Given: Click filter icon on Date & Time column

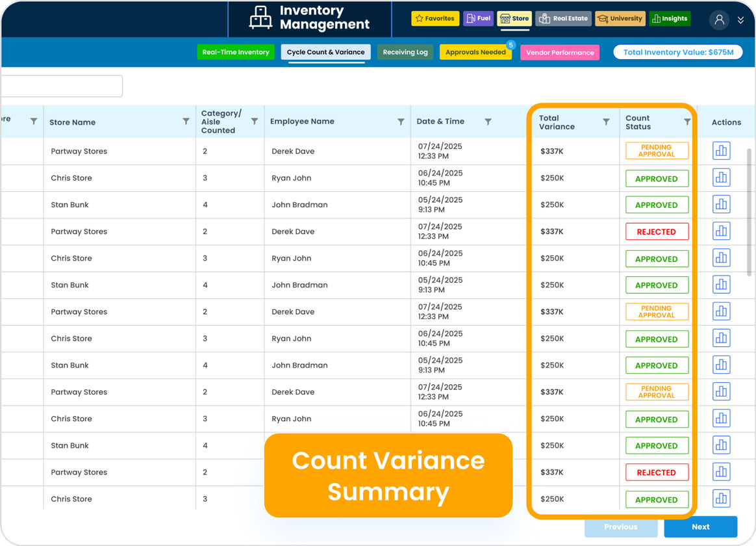Looking at the screenshot, I should tap(488, 122).
